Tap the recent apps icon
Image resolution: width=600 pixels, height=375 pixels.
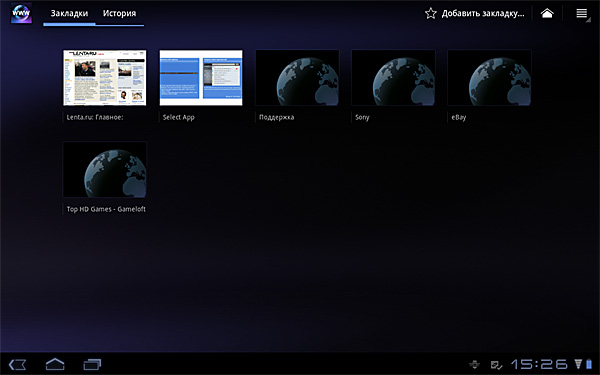pyautogui.click(x=92, y=364)
